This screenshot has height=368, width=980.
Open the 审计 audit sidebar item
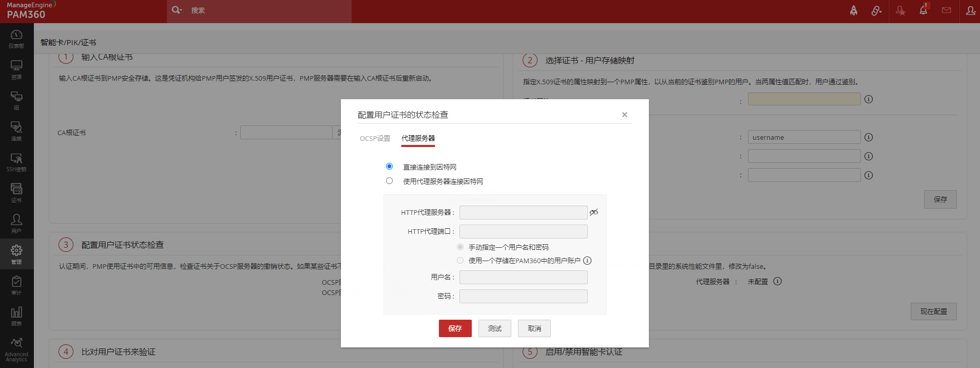point(16,286)
